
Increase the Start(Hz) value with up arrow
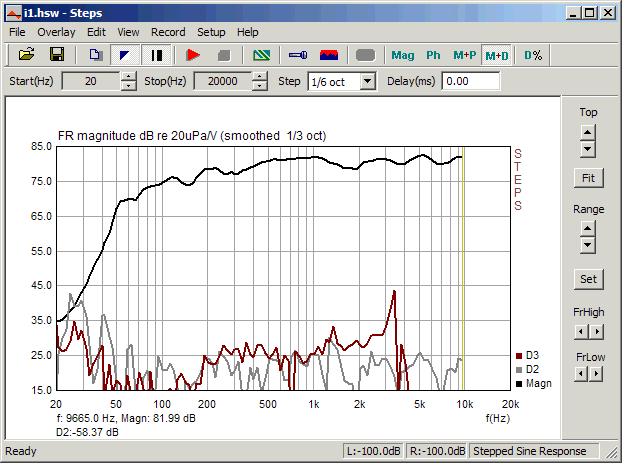(128, 76)
